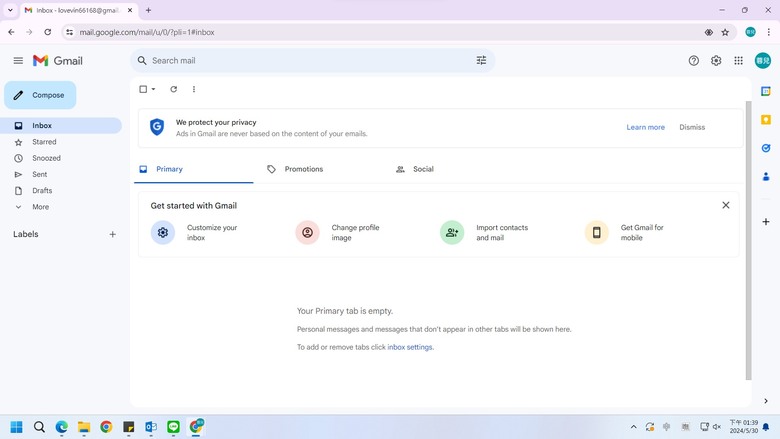Compose a new email
This screenshot has height=439, width=780.
pos(40,95)
